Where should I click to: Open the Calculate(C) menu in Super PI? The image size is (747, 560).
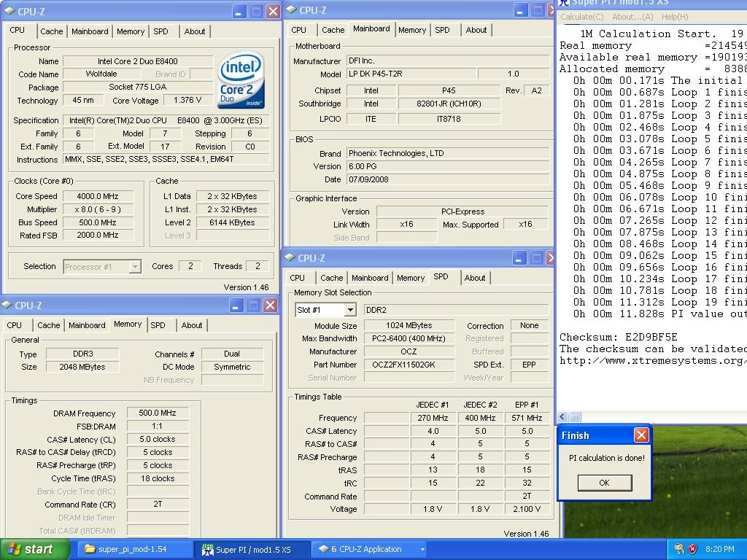[581, 17]
